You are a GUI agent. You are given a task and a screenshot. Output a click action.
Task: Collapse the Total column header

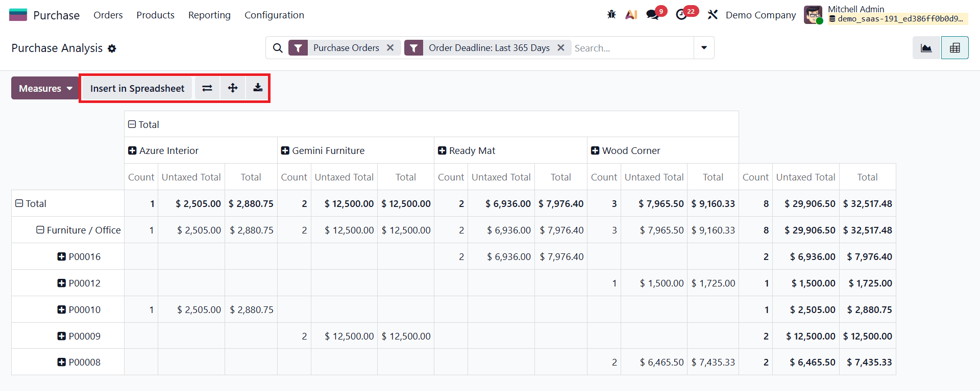point(132,124)
